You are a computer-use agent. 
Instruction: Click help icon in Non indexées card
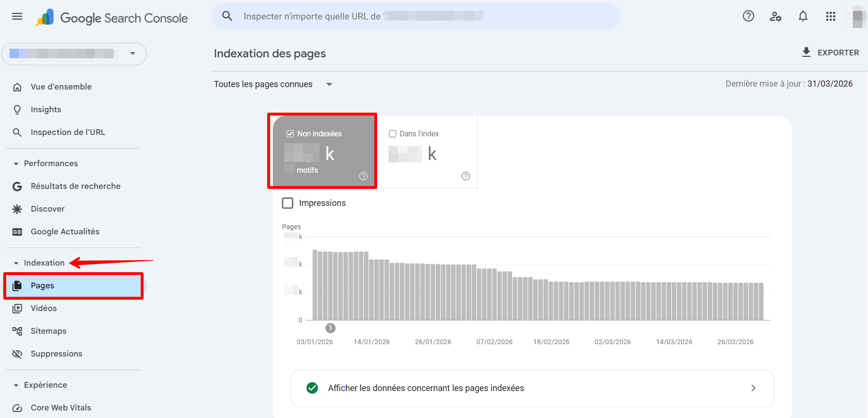coord(363,176)
